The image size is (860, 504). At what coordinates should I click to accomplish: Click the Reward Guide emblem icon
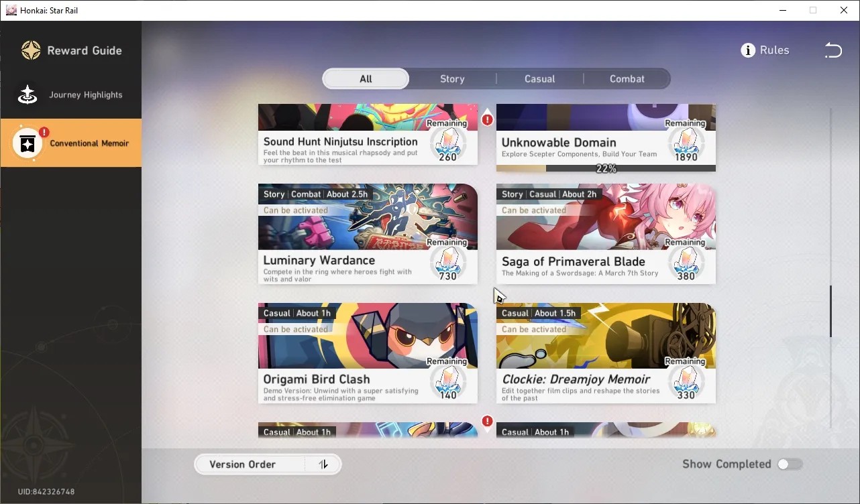coord(31,50)
